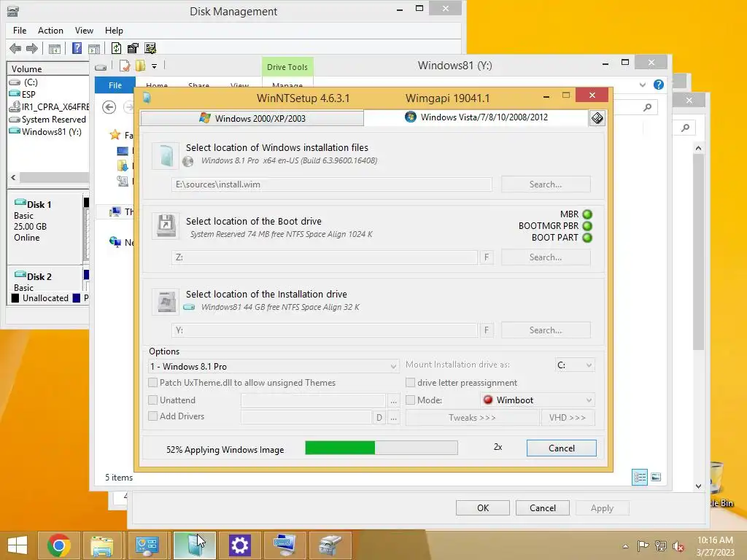
Task: Click the 52% Applying Windows Image progress bar
Action: [381, 448]
